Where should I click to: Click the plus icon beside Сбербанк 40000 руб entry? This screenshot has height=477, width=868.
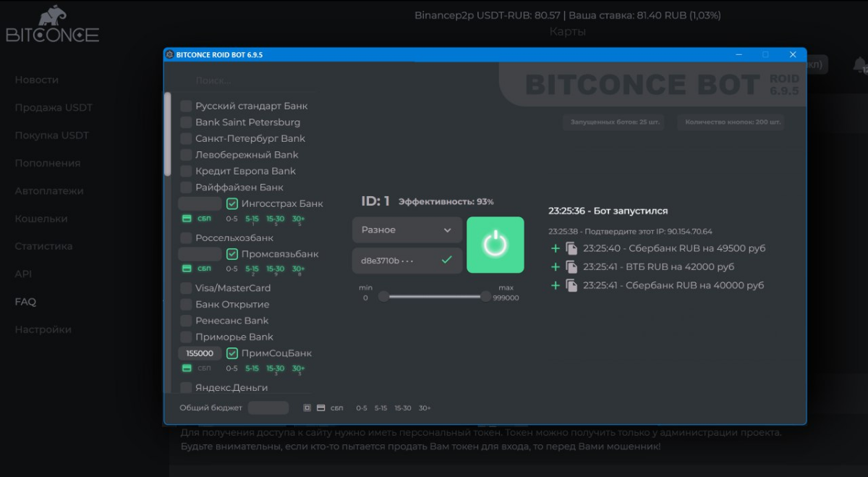(556, 285)
